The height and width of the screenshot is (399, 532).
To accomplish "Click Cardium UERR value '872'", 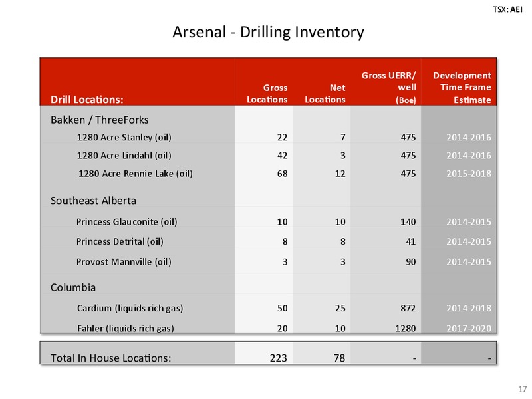I will pyautogui.click(x=408, y=308).
